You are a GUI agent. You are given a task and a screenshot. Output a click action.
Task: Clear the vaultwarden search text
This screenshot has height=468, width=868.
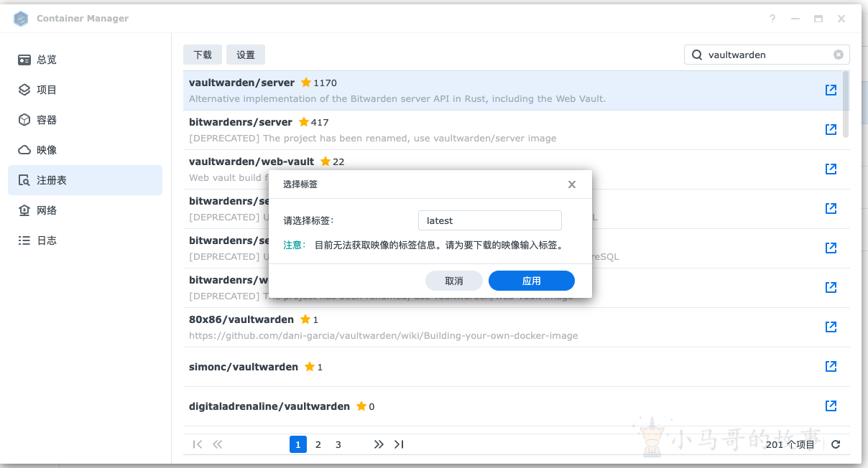tap(839, 55)
